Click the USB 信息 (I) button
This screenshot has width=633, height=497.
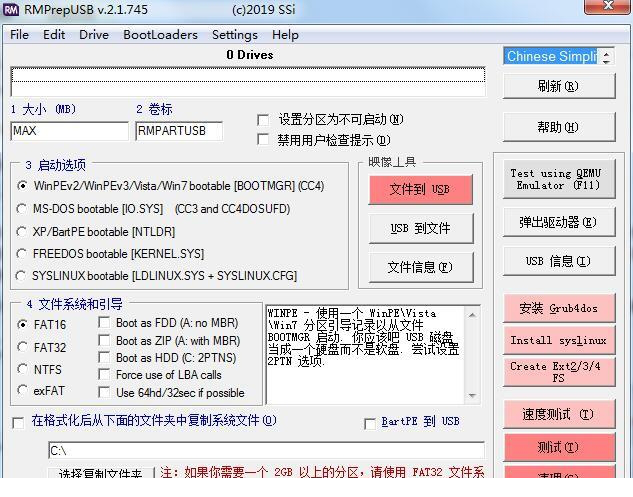pos(559,261)
